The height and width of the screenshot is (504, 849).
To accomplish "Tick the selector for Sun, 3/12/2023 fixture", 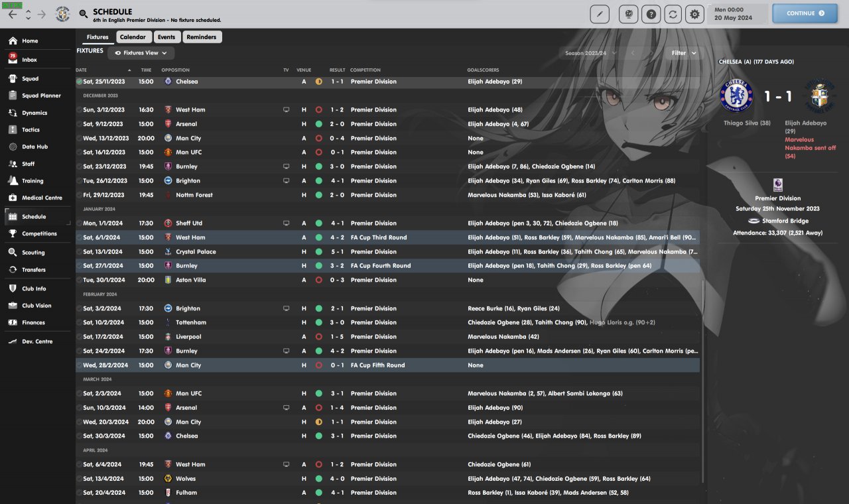I will click(x=80, y=110).
